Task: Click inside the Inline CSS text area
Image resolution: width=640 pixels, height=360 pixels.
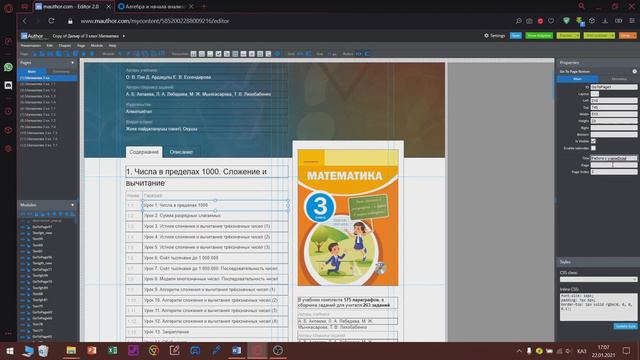Action: (598, 307)
